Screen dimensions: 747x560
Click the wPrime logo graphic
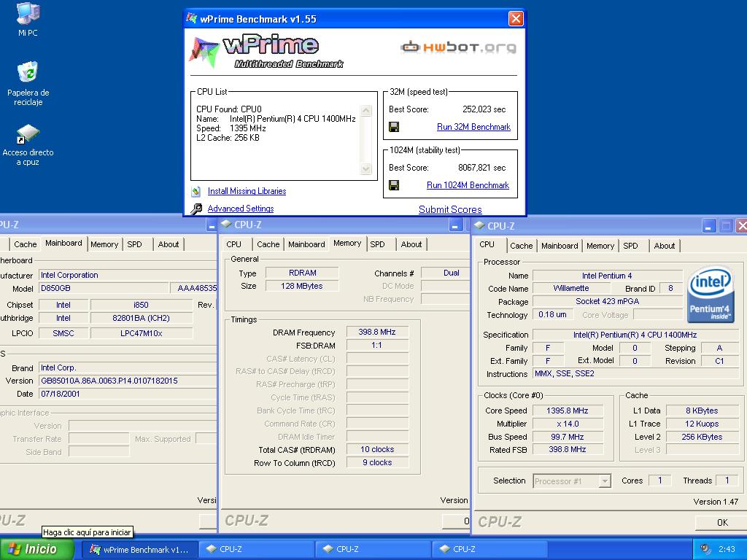(x=266, y=51)
